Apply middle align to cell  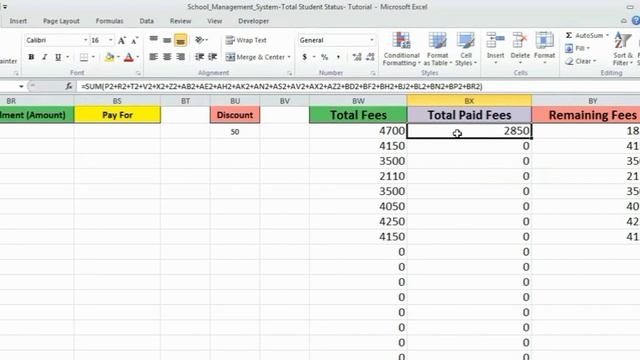pos(167,40)
